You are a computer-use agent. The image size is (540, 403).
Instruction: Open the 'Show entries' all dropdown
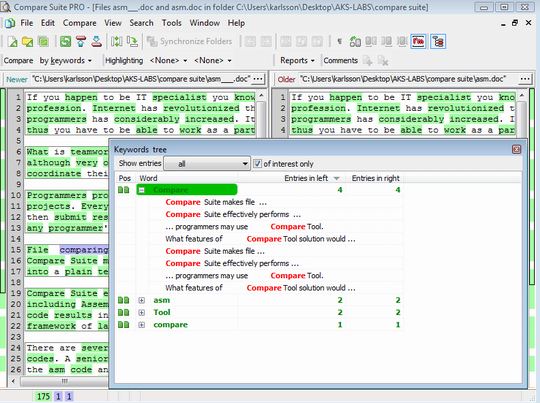click(207, 164)
